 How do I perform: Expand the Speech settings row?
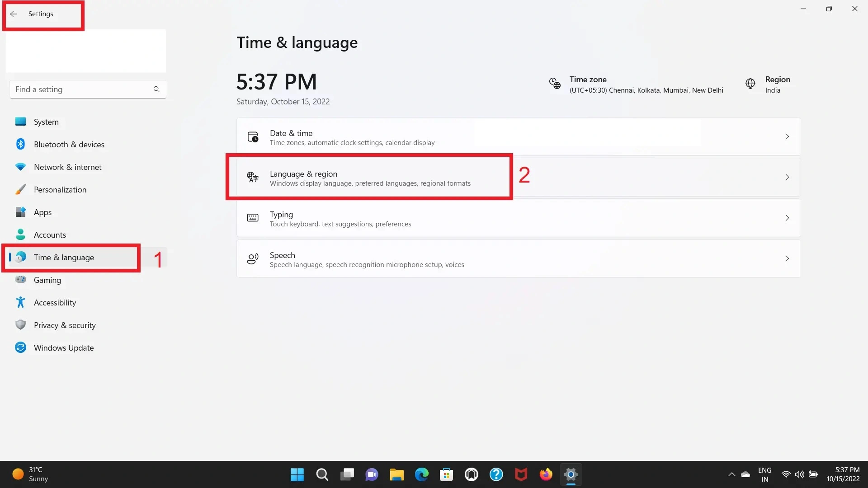click(x=518, y=258)
